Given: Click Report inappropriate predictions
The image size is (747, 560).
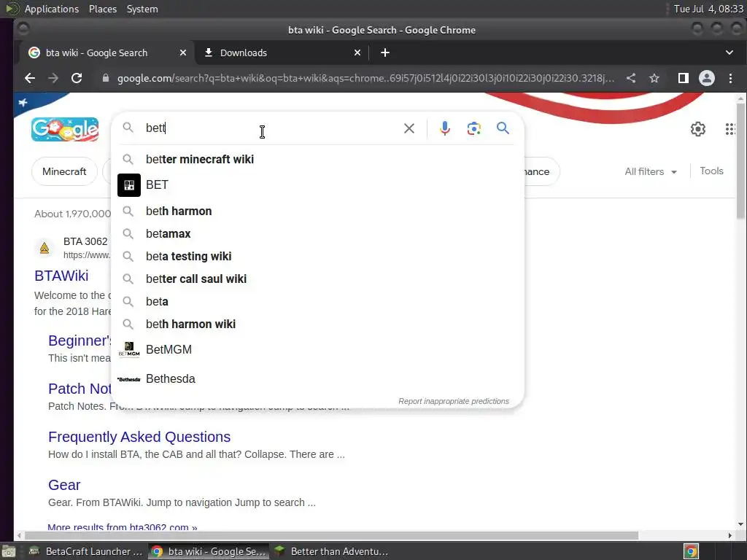Looking at the screenshot, I should click(x=454, y=402).
